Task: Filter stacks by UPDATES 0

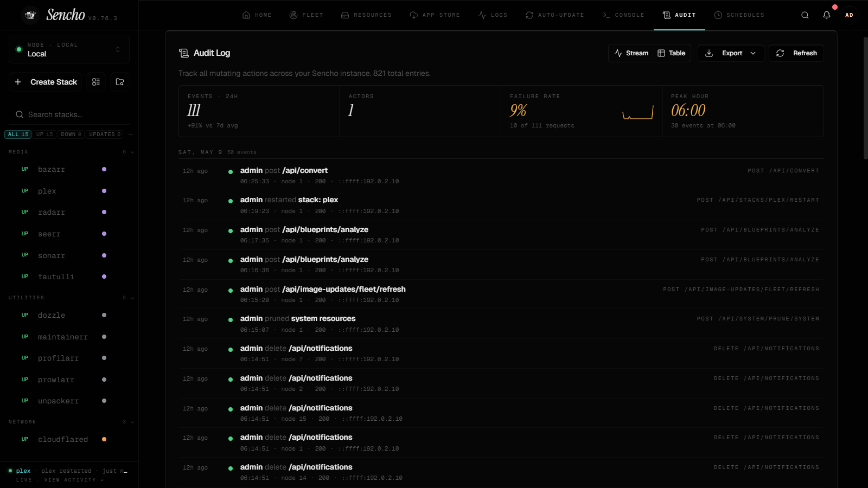Action: click(105, 134)
